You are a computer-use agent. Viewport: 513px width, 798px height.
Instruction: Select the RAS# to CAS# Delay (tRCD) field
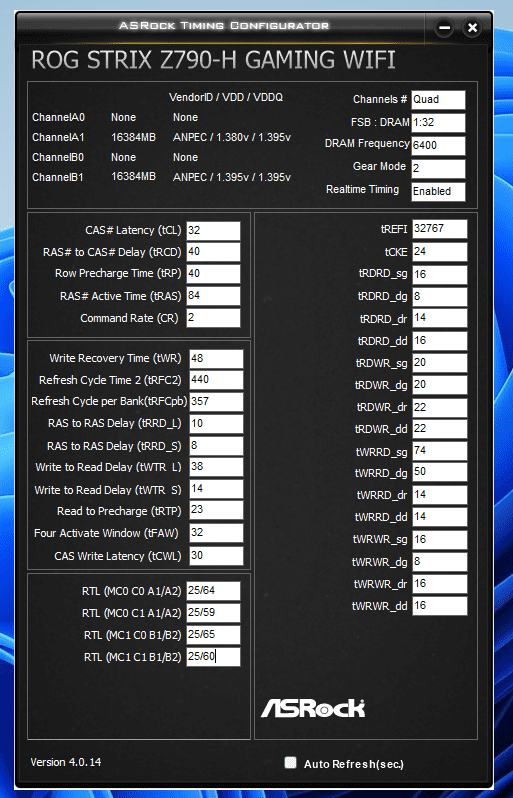click(213, 252)
